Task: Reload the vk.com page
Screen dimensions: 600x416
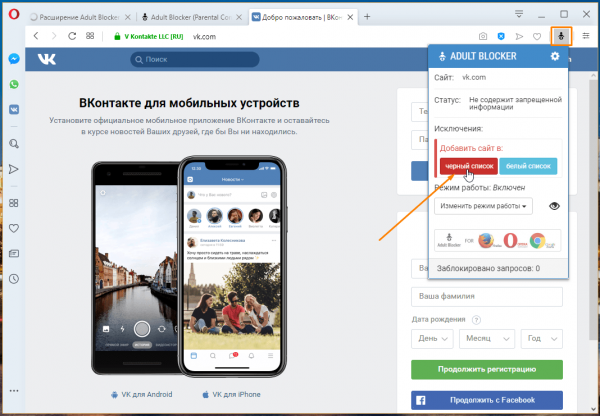Action: tap(72, 36)
